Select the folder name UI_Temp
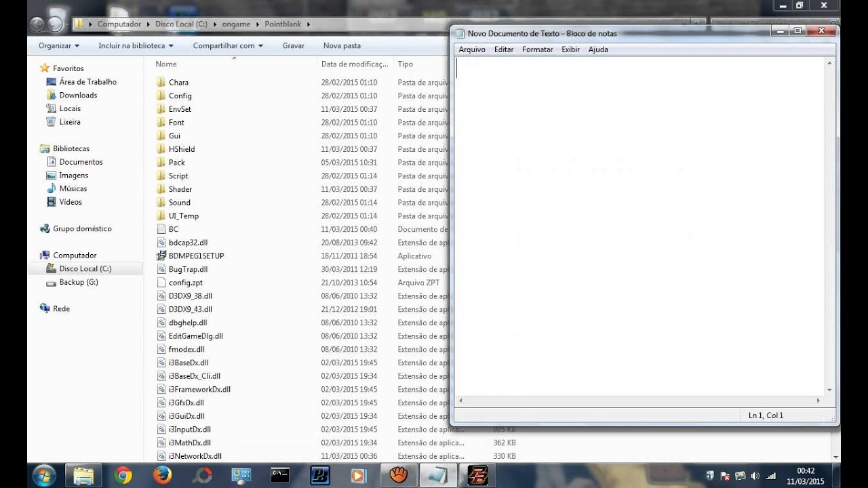Image resolution: width=868 pixels, height=488 pixels. 184,216
